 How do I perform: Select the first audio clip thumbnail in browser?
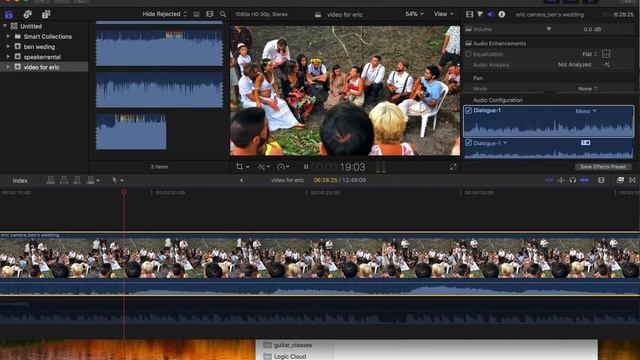(x=159, y=47)
